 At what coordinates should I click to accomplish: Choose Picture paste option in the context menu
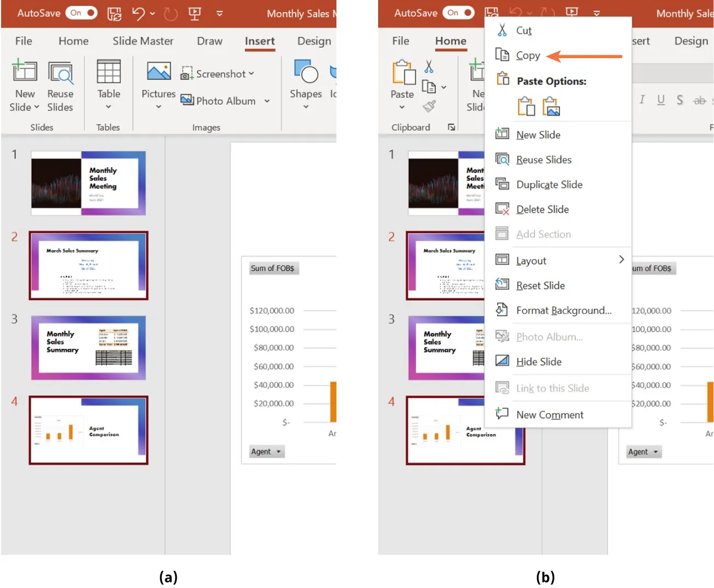pos(552,106)
